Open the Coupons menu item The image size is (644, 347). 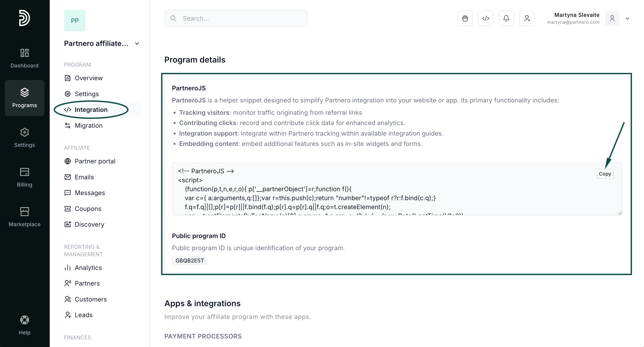(x=88, y=209)
